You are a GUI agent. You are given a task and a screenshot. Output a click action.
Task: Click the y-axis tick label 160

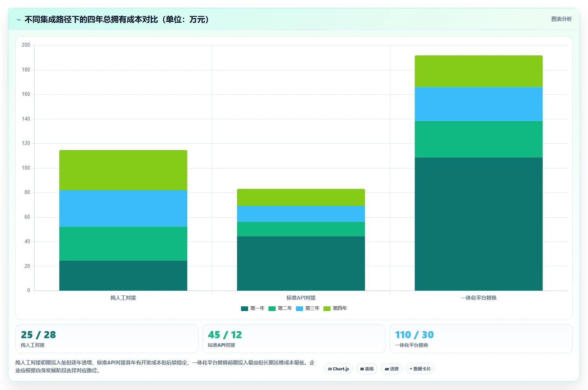pyautogui.click(x=26, y=94)
